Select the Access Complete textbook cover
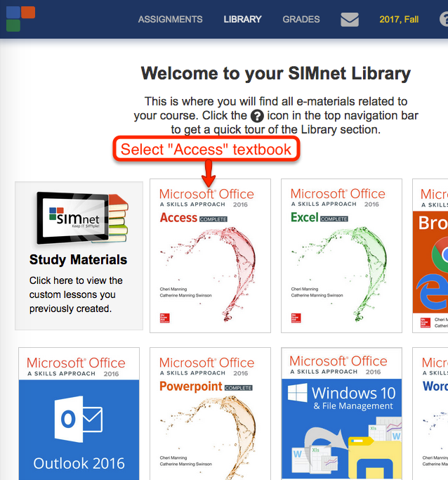 pyautogui.click(x=210, y=256)
